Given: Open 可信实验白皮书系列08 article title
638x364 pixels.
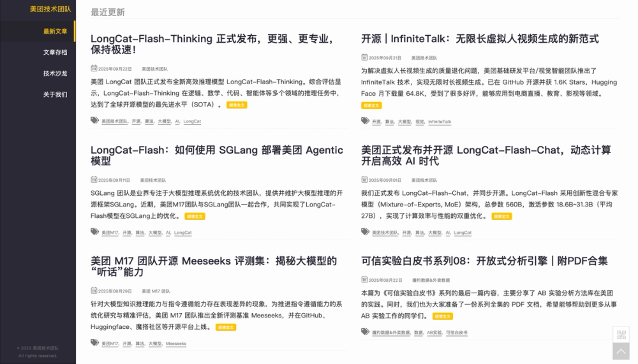Looking at the screenshot, I should pyautogui.click(x=484, y=261).
